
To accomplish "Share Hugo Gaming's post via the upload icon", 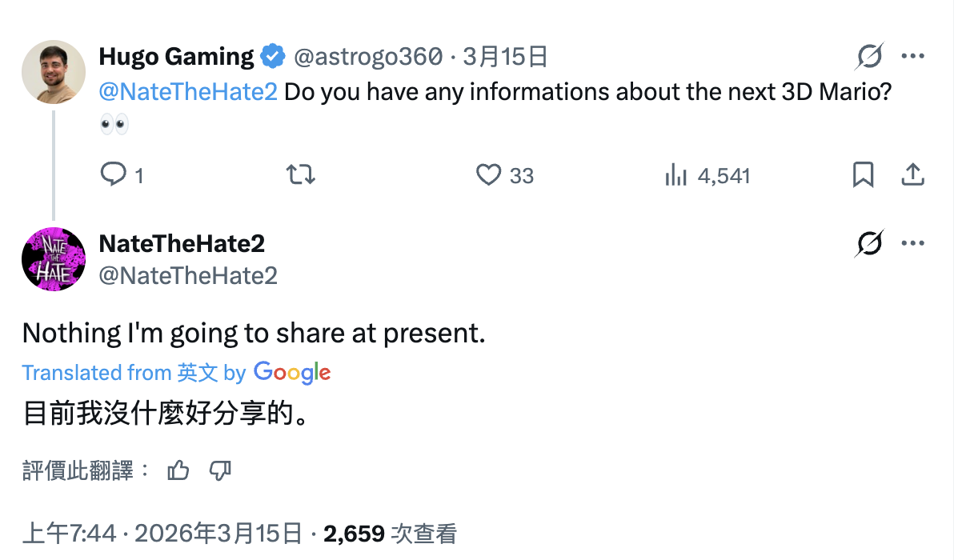I will [913, 174].
